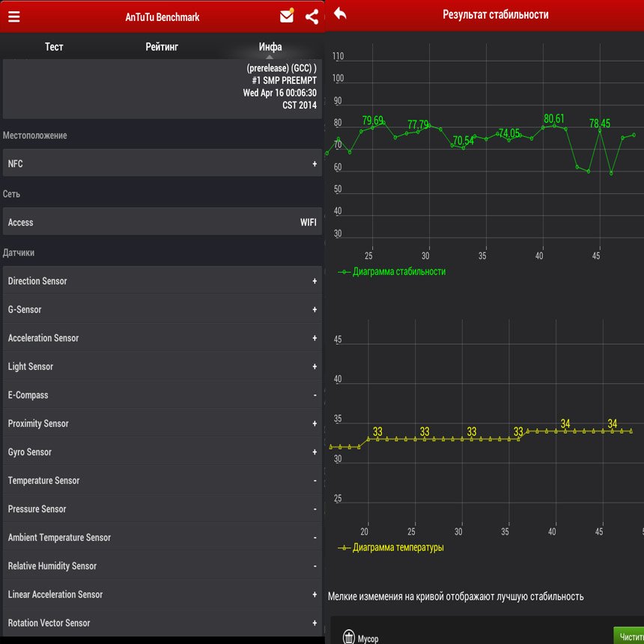This screenshot has height=644, width=644.
Task: Tap the share icon in header
Action: pos(312,16)
